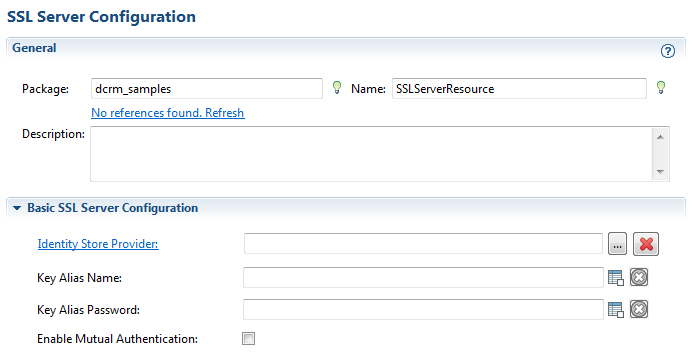Clear the Key Alias Name binding icon
The image size is (693, 360).
point(639,277)
